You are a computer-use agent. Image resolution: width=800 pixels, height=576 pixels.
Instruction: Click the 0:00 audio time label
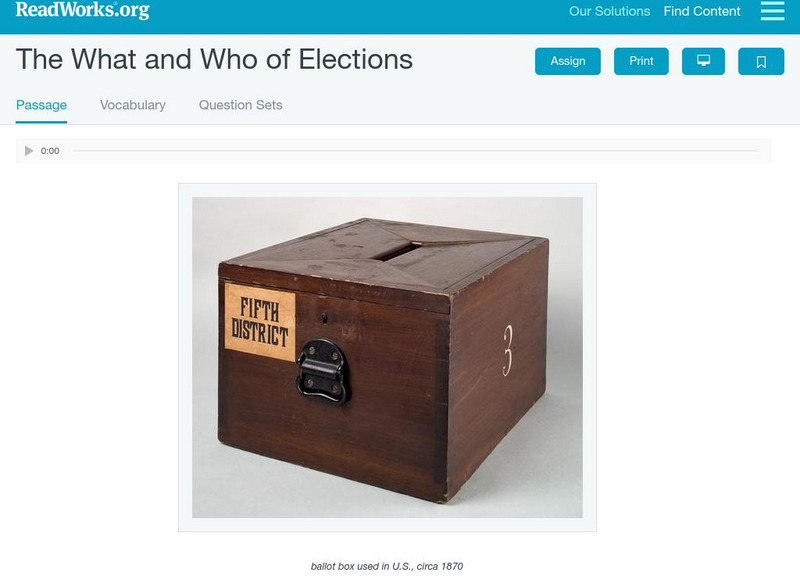coord(50,151)
